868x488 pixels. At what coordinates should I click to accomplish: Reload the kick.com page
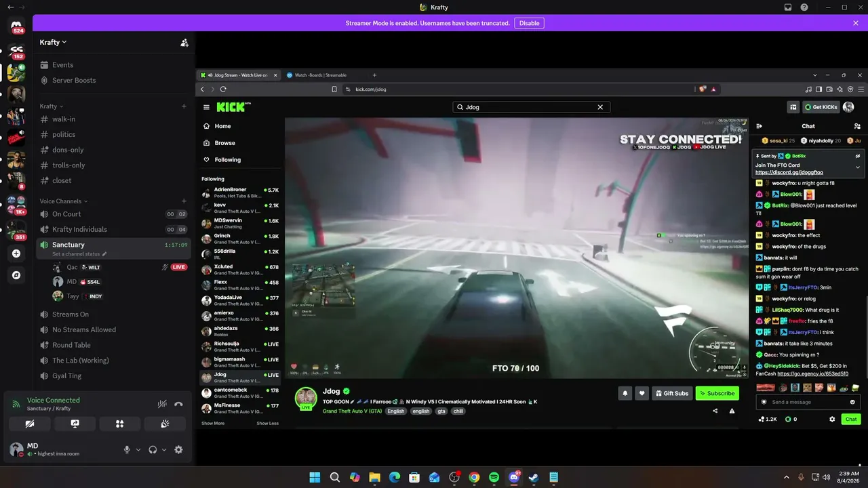click(223, 89)
